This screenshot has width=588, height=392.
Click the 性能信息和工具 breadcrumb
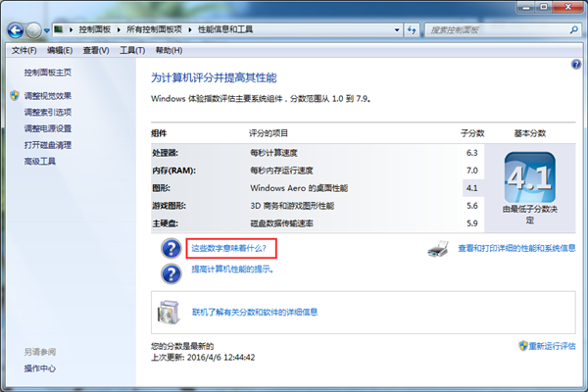click(x=225, y=29)
